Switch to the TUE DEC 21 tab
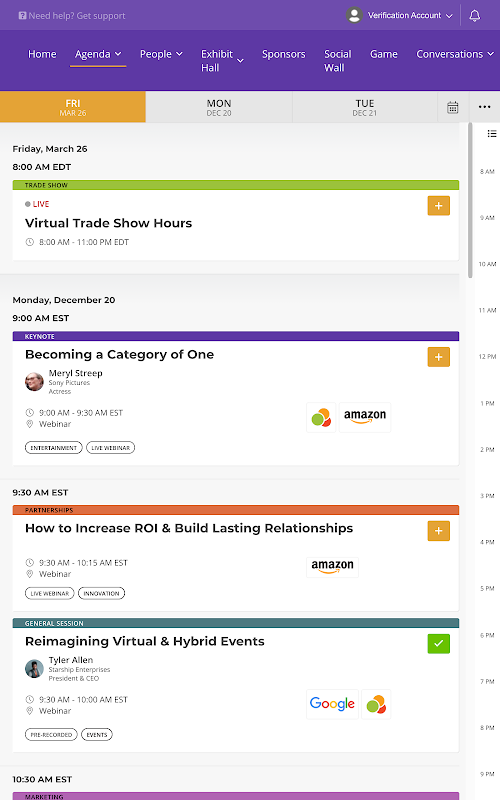The height and width of the screenshot is (800, 500). [365, 107]
